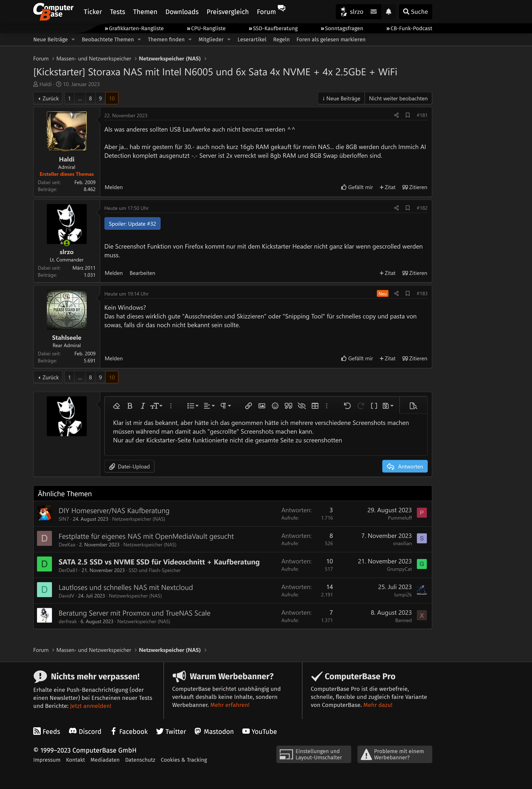
Task: Insert a table in the editor
Action: (315, 406)
